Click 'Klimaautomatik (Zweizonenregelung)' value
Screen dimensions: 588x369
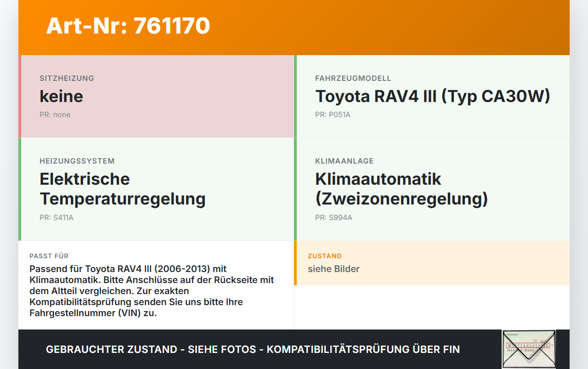(x=401, y=189)
